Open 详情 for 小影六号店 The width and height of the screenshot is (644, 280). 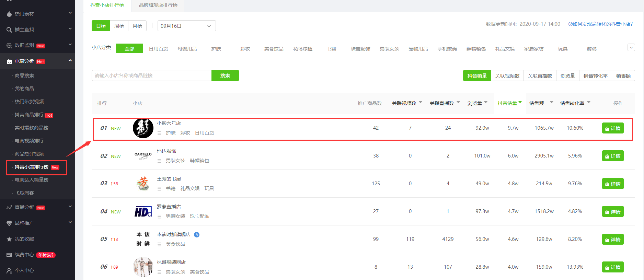(613, 128)
